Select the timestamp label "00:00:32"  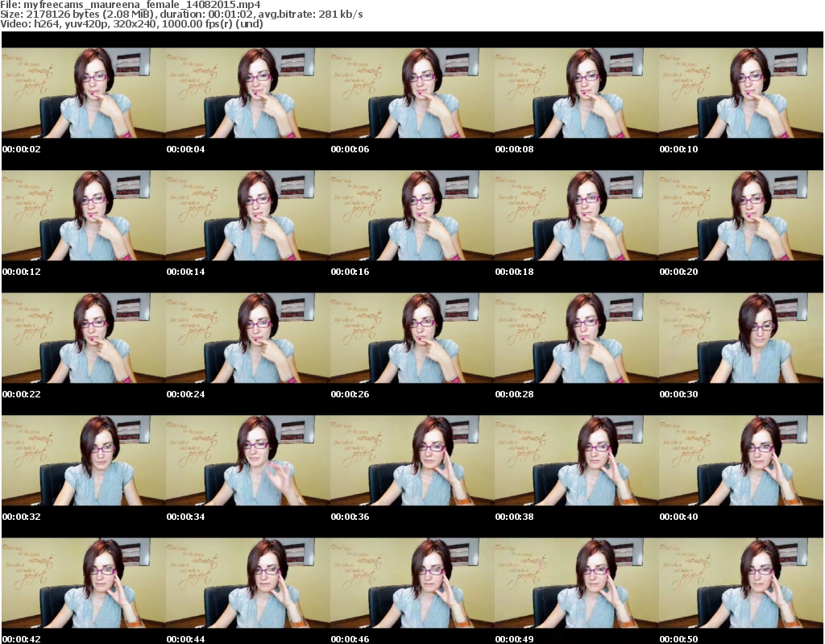click(22, 517)
